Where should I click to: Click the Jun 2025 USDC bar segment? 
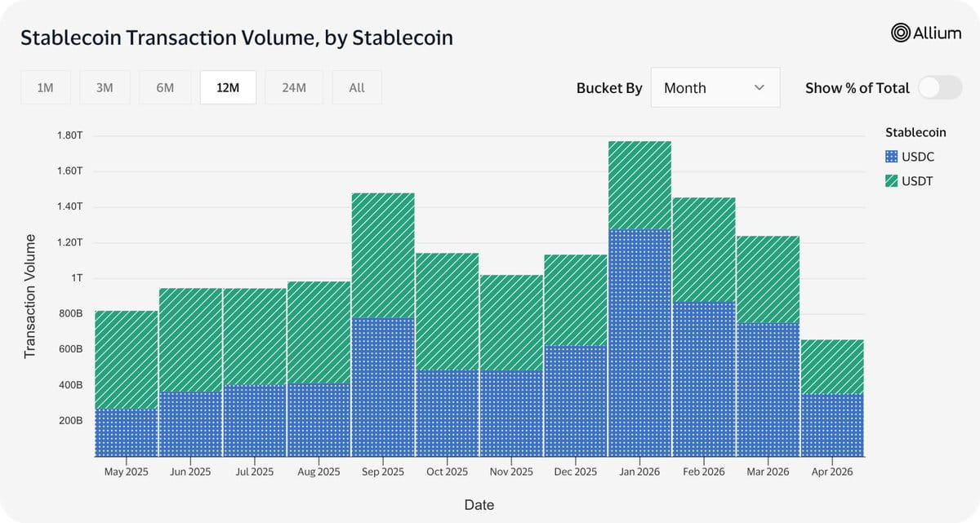(190, 424)
